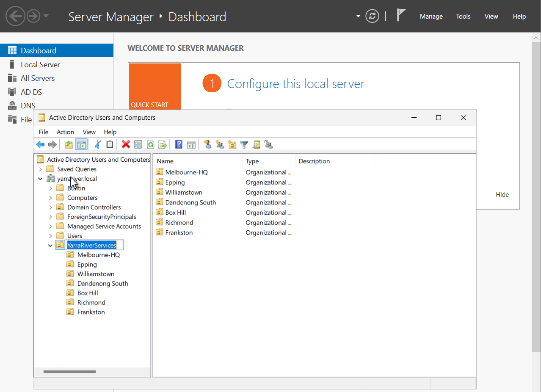The width and height of the screenshot is (541, 392).
Task: Select Melbourne-HQ in the console tree
Action: (98, 255)
